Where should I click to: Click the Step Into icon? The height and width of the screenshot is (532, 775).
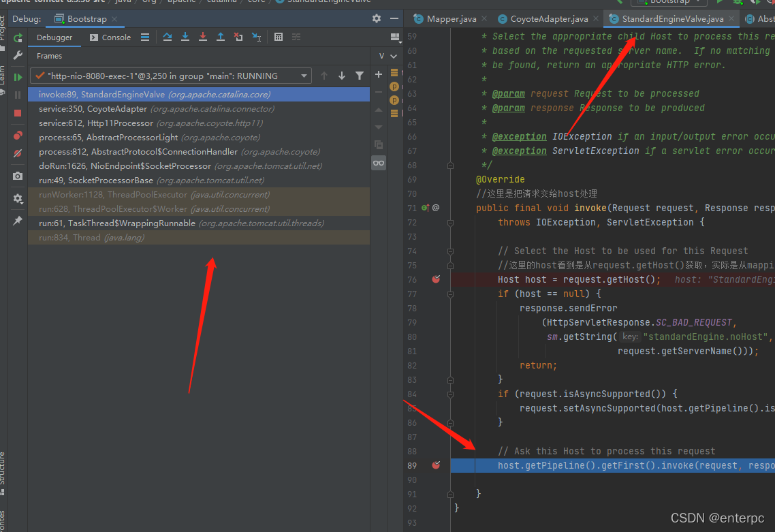coord(185,37)
